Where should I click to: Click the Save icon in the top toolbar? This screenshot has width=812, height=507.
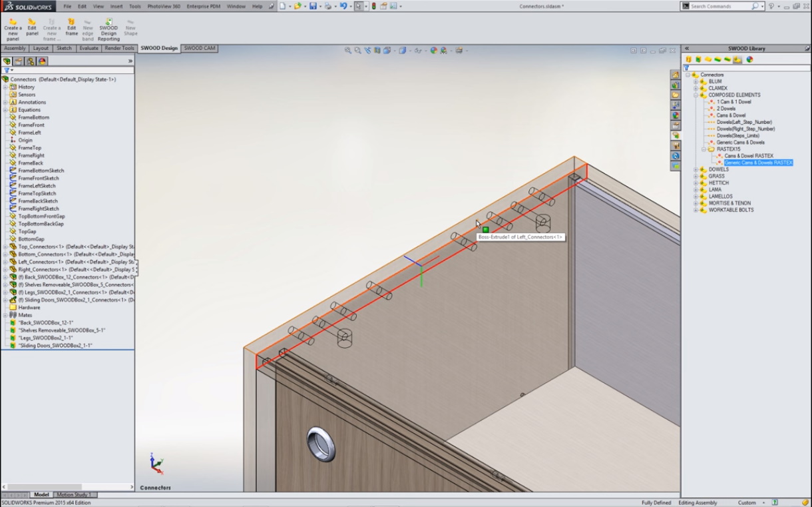313,6
